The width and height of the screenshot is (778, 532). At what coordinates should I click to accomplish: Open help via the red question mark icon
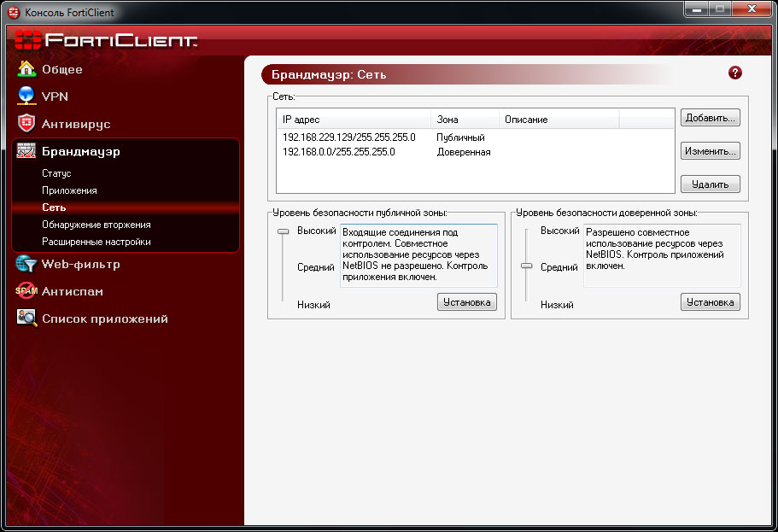click(x=734, y=73)
